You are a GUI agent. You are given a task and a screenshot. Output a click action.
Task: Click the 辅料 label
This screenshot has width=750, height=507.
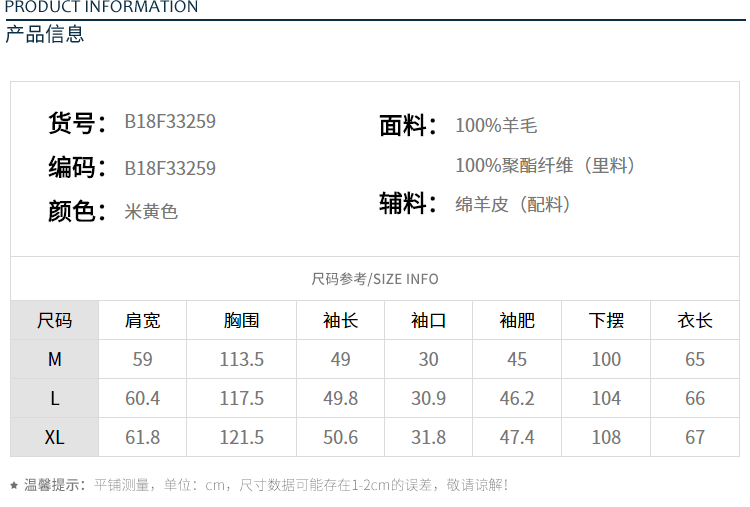[x=408, y=203]
